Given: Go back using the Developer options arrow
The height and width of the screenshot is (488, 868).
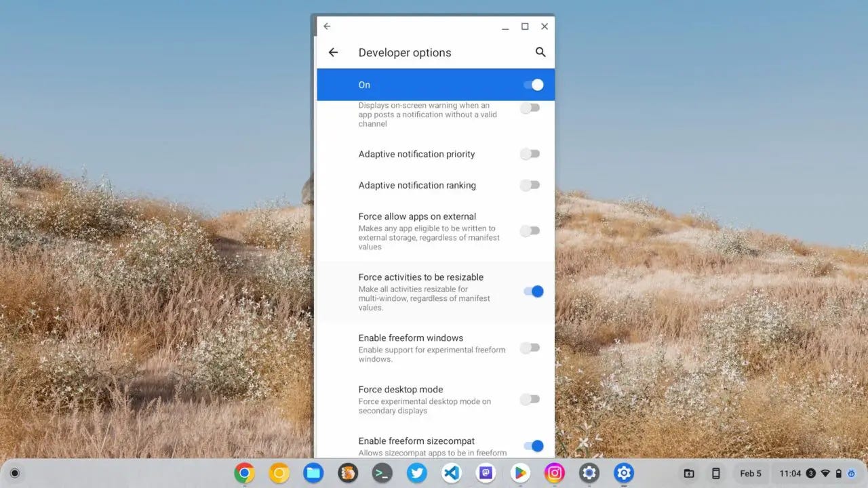Looking at the screenshot, I should (x=333, y=52).
